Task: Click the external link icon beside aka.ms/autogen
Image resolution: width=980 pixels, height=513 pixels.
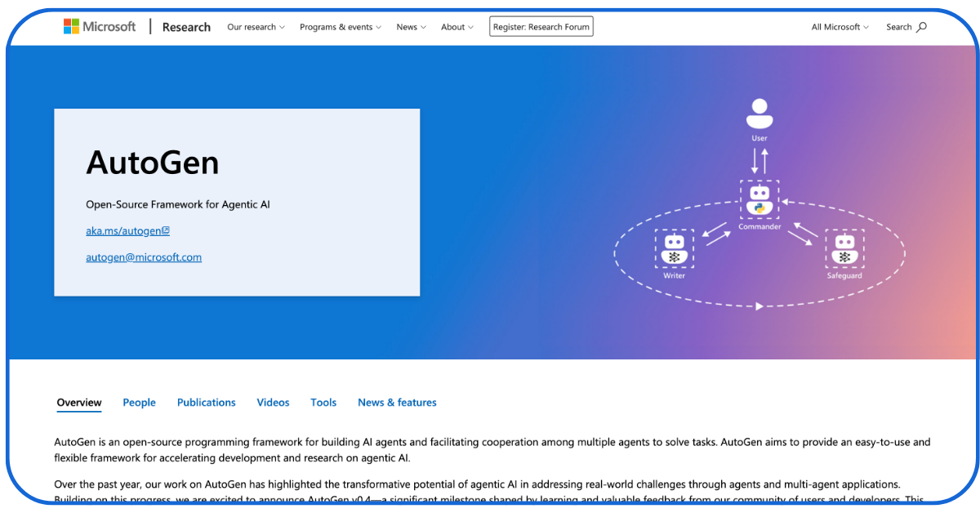Action: (166, 230)
